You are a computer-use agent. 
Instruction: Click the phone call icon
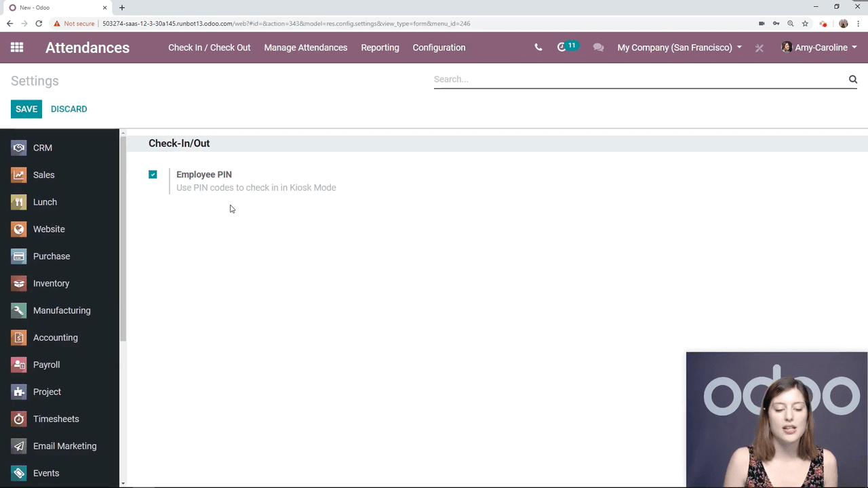[x=538, y=47]
